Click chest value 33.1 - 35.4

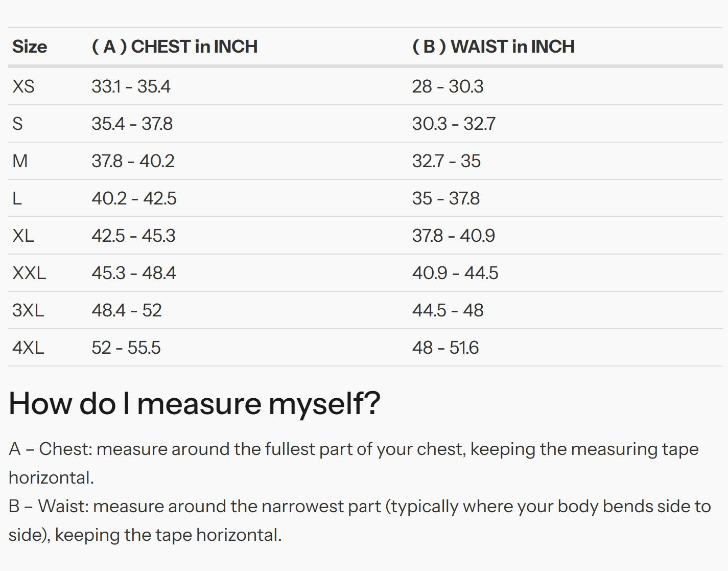pos(131,86)
